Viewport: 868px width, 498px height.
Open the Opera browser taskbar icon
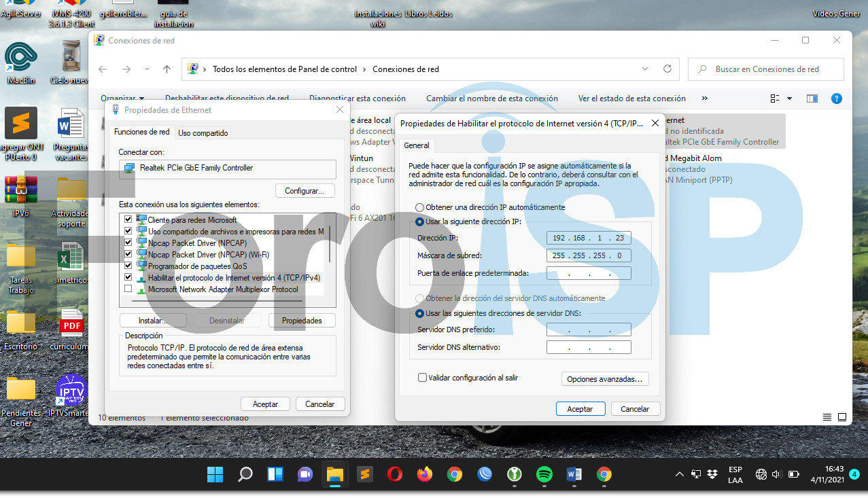point(395,474)
